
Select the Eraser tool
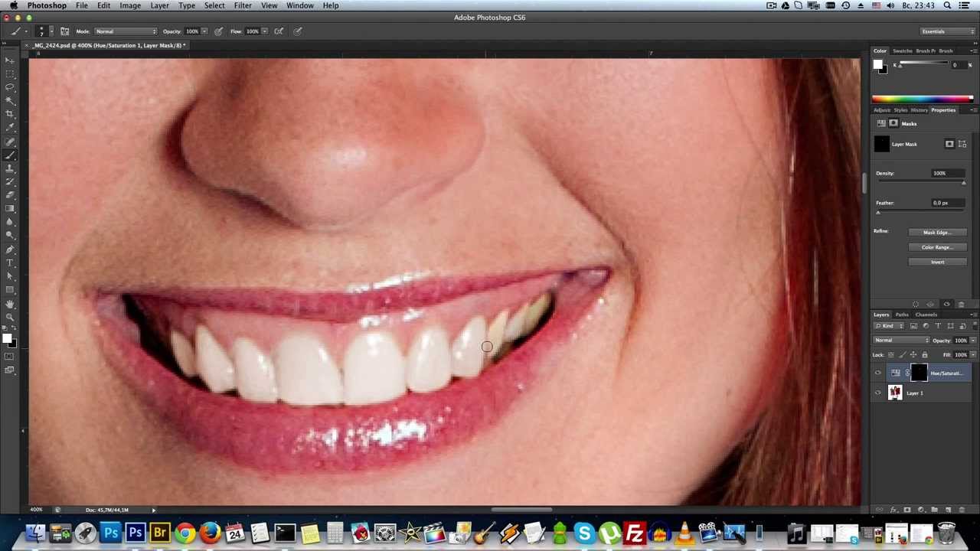pos(10,195)
